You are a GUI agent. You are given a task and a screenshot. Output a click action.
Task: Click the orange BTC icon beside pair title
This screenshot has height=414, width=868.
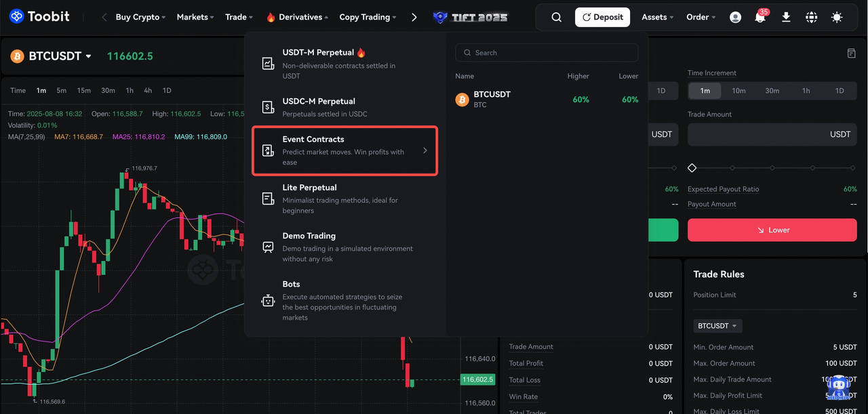(x=17, y=56)
